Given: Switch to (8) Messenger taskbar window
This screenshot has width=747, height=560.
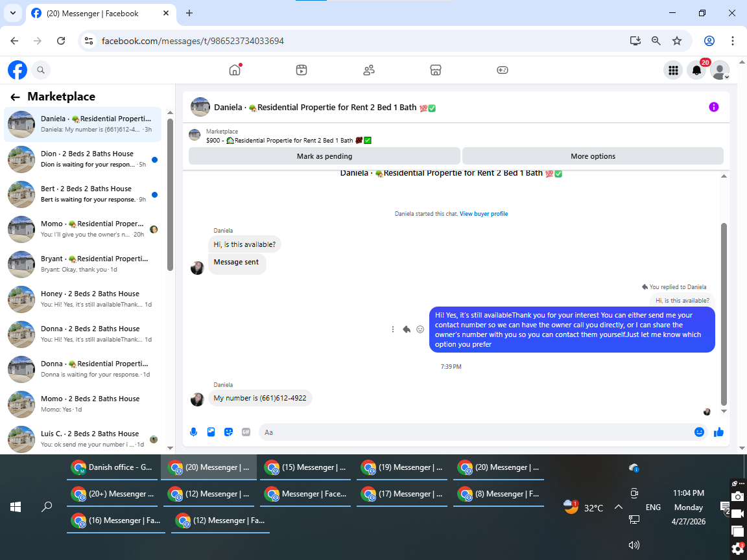Looking at the screenshot, I should pos(499,494).
